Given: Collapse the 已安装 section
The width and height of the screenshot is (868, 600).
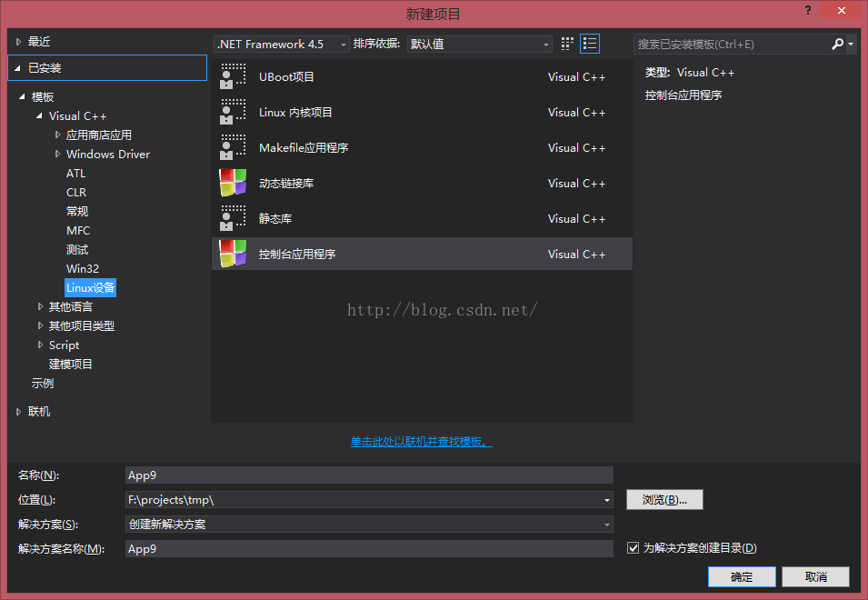Looking at the screenshot, I should (17, 68).
